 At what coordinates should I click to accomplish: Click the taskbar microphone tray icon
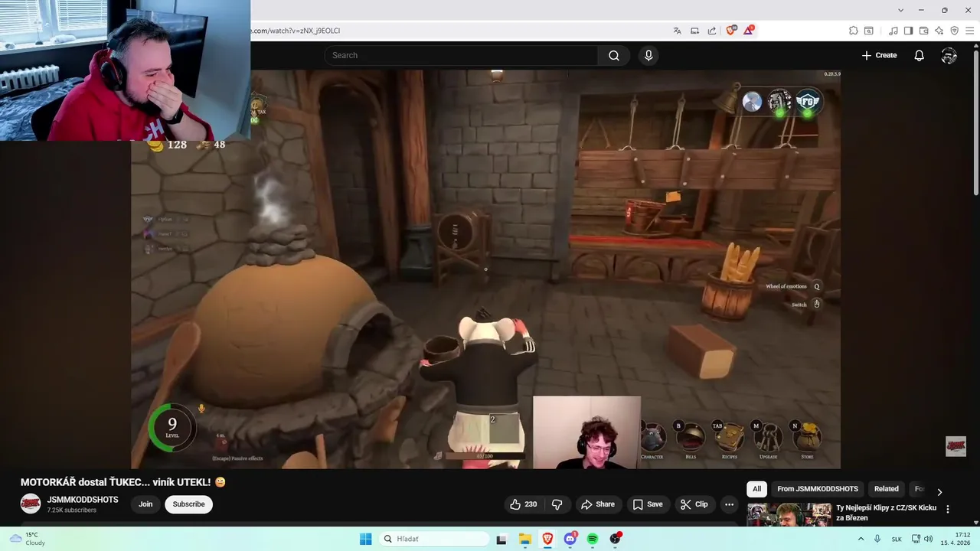point(877,539)
